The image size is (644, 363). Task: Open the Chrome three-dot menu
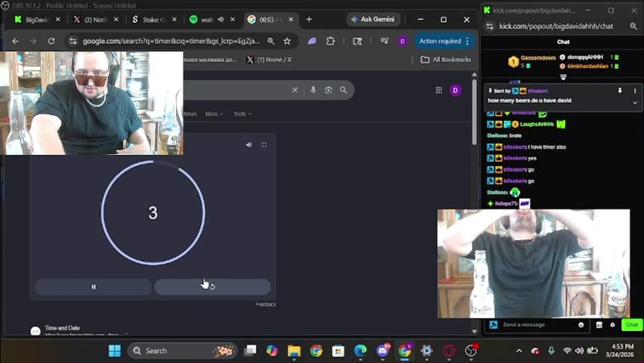[x=468, y=41]
